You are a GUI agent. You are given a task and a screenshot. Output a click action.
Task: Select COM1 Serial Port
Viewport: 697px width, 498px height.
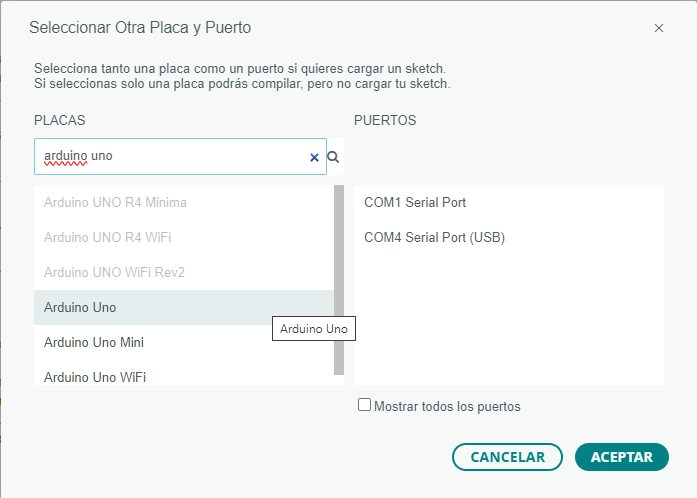pos(415,202)
